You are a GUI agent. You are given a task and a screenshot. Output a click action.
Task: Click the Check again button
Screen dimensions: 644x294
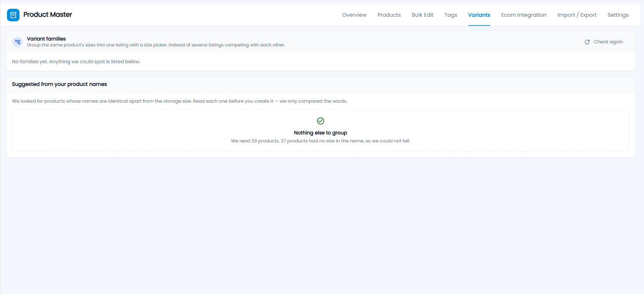click(604, 42)
